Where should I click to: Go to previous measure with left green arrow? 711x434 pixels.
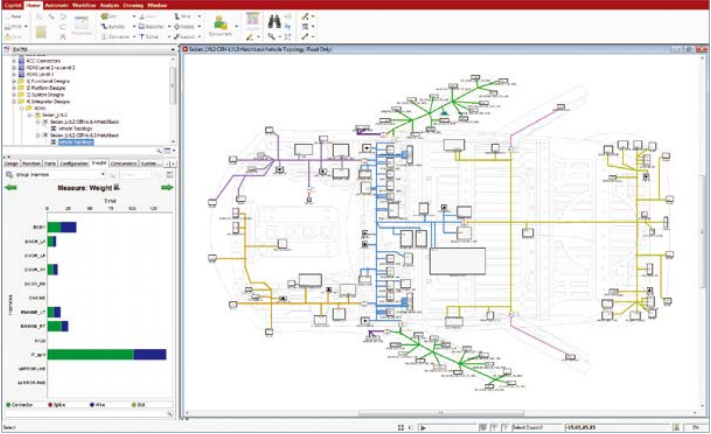point(10,187)
